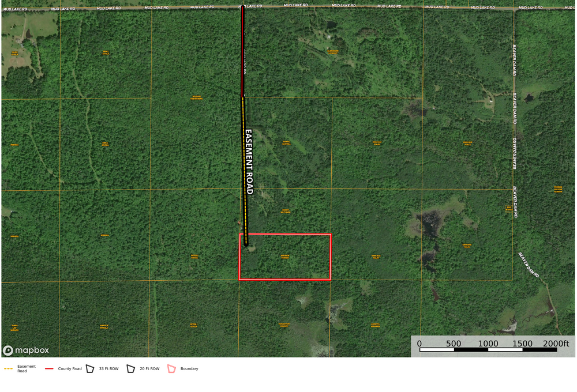Click the Easement Road dashed legend symbol
The width and height of the screenshot is (577, 392).
[x=9, y=368]
